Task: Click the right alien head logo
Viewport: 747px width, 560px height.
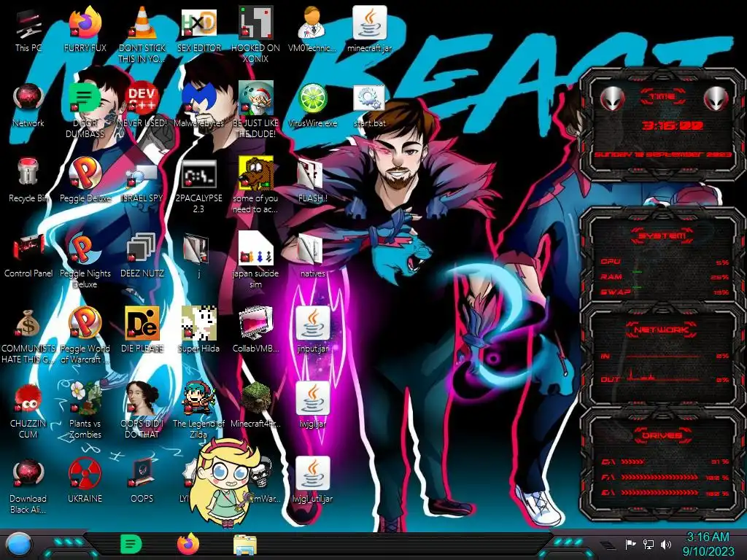Action: point(716,98)
